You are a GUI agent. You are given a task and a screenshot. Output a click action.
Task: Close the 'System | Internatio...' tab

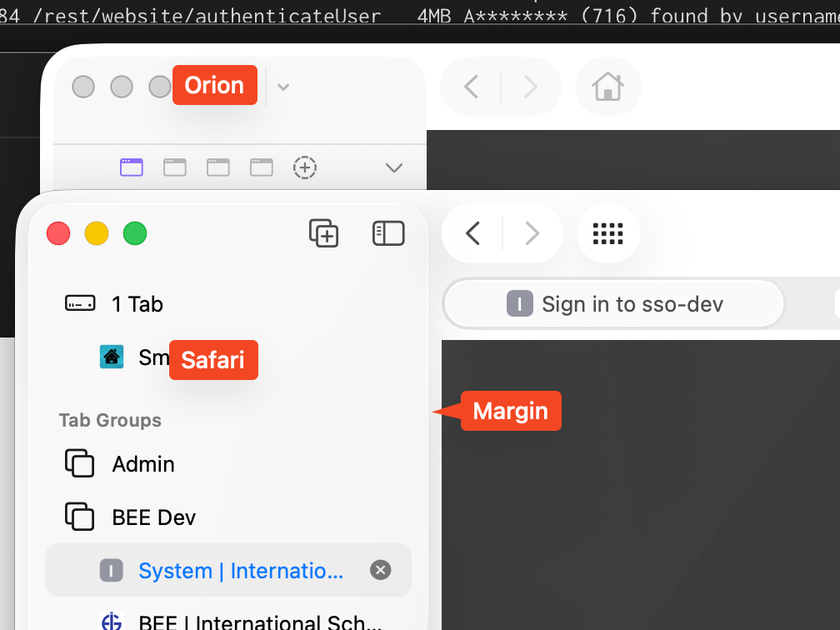pyautogui.click(x=380, y=570)
